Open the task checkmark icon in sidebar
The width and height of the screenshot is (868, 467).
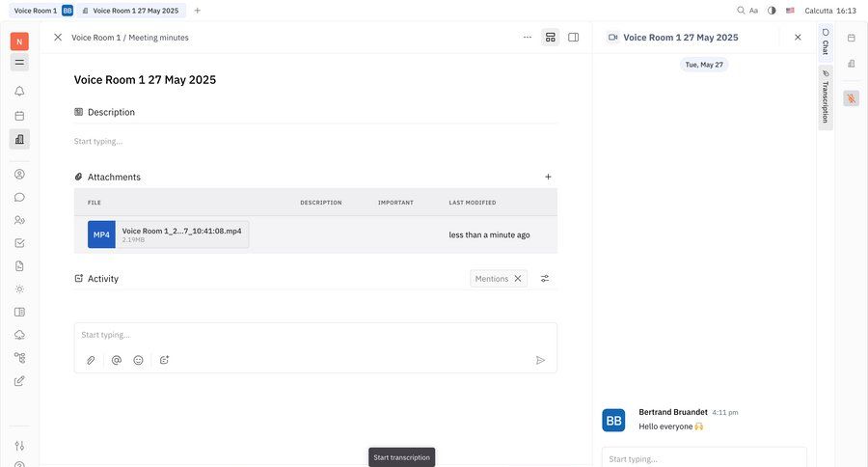tap(19, 243)
